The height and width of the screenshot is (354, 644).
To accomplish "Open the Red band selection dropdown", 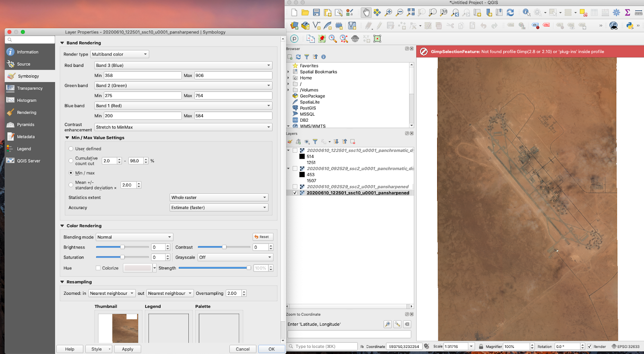I will pyautogui.click(x=183, y=65).
